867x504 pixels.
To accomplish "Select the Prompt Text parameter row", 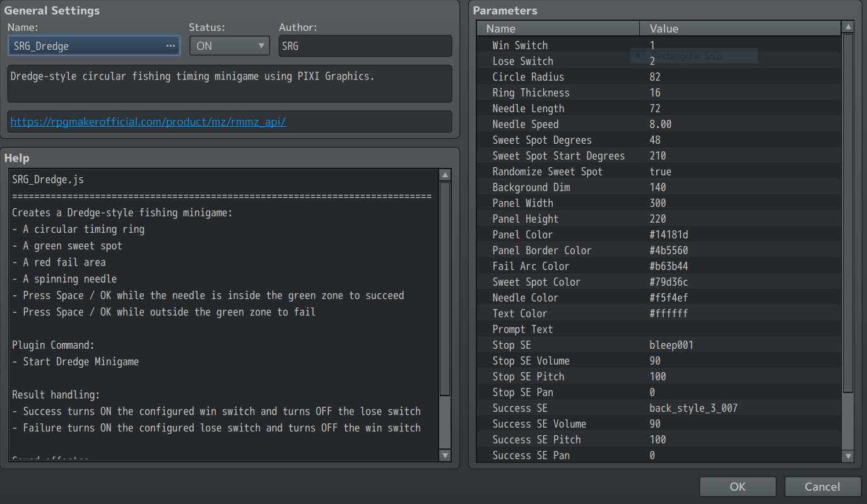I will [x=659, y=329].
